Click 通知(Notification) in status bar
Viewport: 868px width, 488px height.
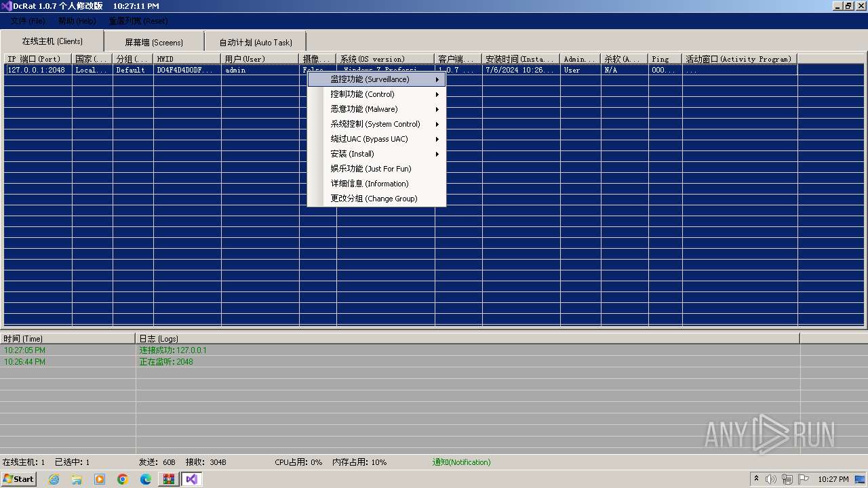point(461,462)
